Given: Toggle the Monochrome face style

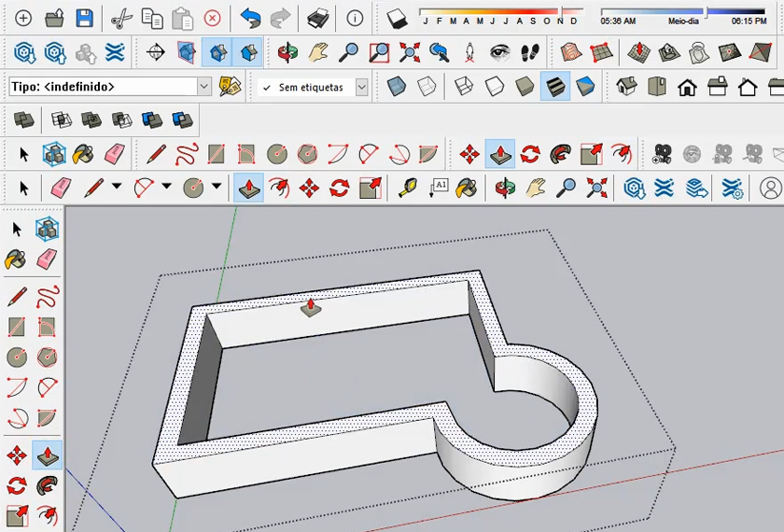Looking at the screenshot, I should pos(585,88).
